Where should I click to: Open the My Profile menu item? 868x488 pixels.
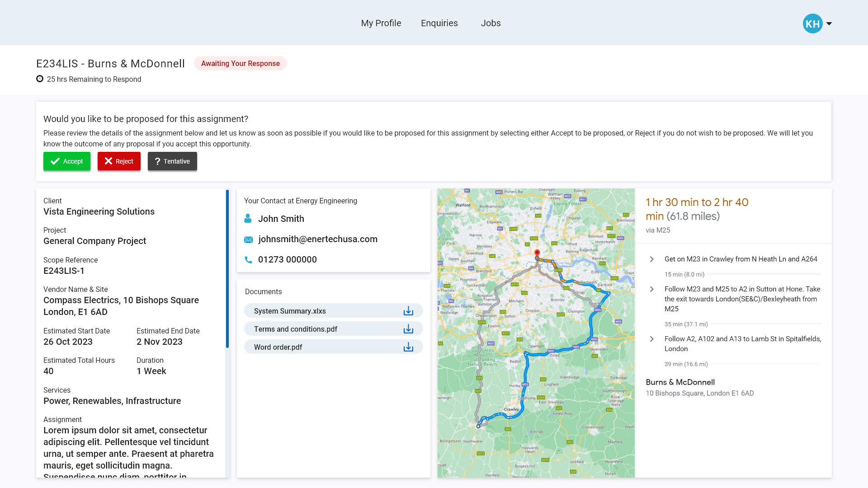pyautogui.click(x=381, y=23)
